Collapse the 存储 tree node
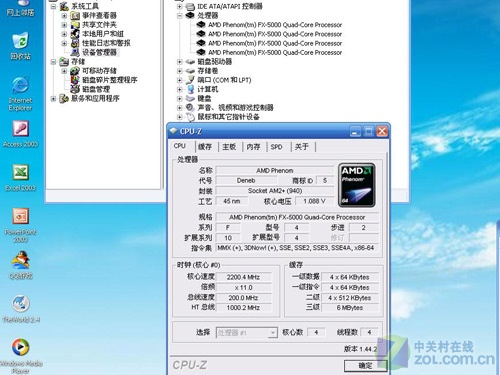Viewport: 500px width, 375px height. click(x=53, y=62)
